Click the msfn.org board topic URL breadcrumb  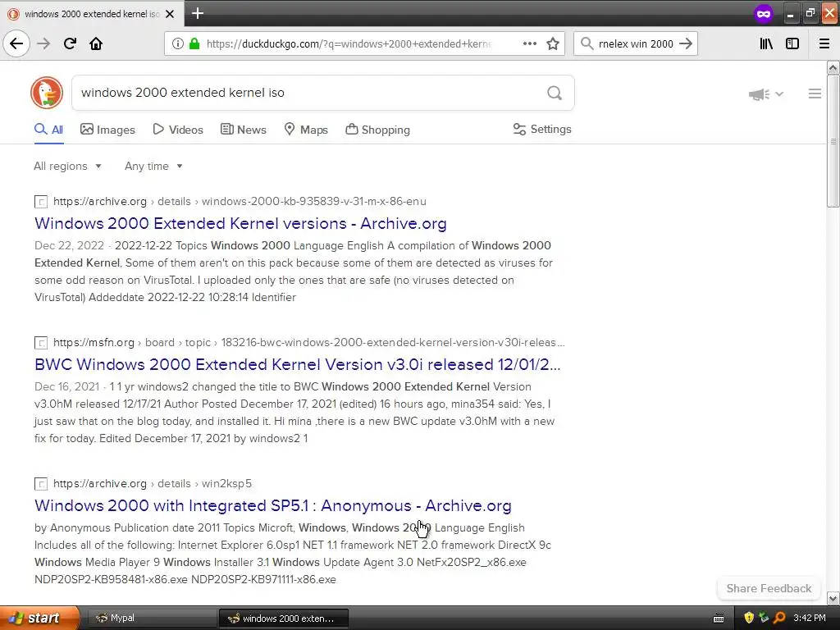point(308,342)
